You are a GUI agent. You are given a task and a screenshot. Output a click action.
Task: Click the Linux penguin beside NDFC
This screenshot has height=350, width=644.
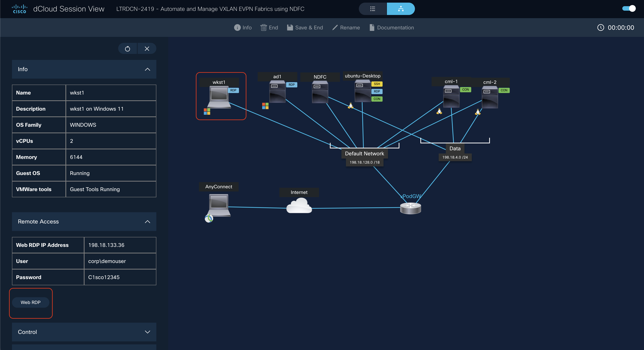click(x=351, y=106)
